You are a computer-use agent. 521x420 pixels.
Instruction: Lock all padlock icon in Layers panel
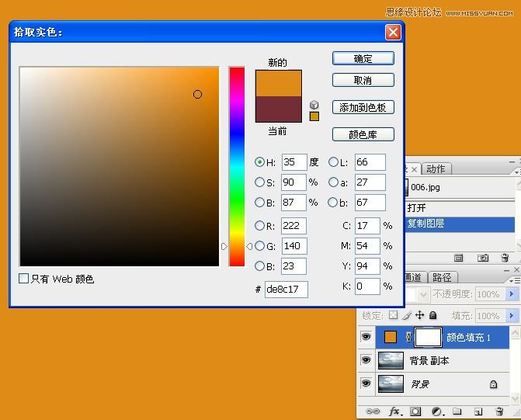[x=432, y=315]
